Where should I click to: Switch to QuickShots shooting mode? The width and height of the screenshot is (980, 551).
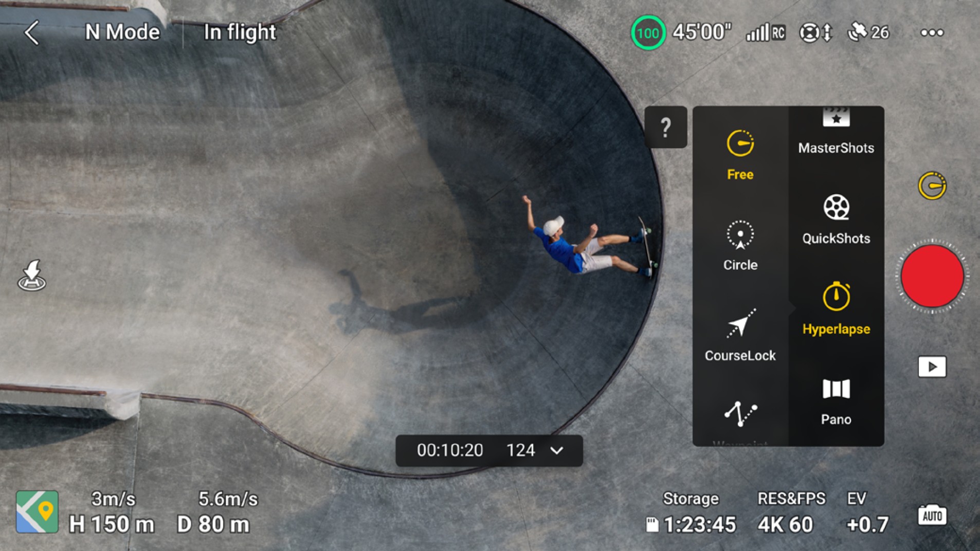[x=836, y=219]
